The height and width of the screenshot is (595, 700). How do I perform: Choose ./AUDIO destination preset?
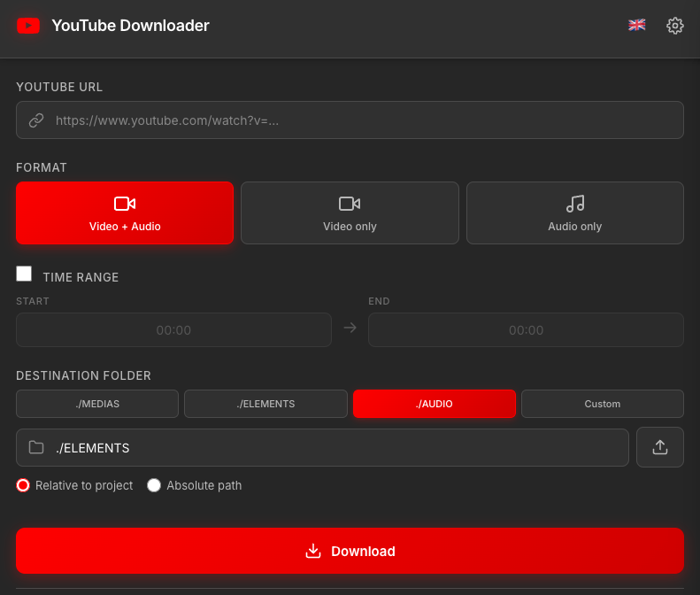434,404
